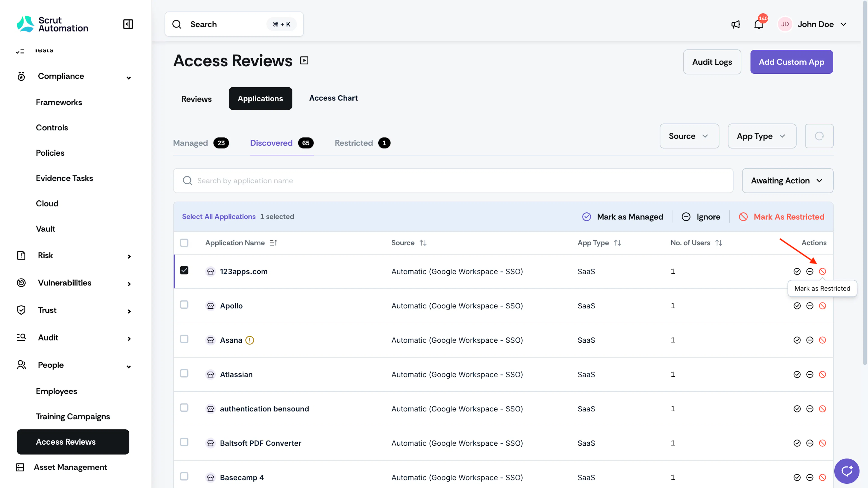Mark Apollo as restricted icon
Viewport: 868px width, 488px height.
click(x=823, y=306)
